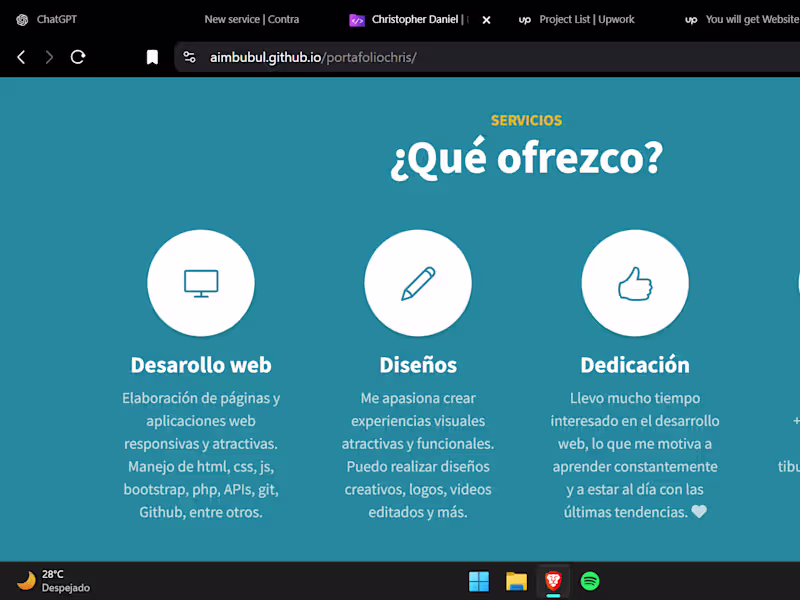This screenshot has width=800, height=600.
Task: Switch to the Project List Upwork tab
Action: pos(575,19)
